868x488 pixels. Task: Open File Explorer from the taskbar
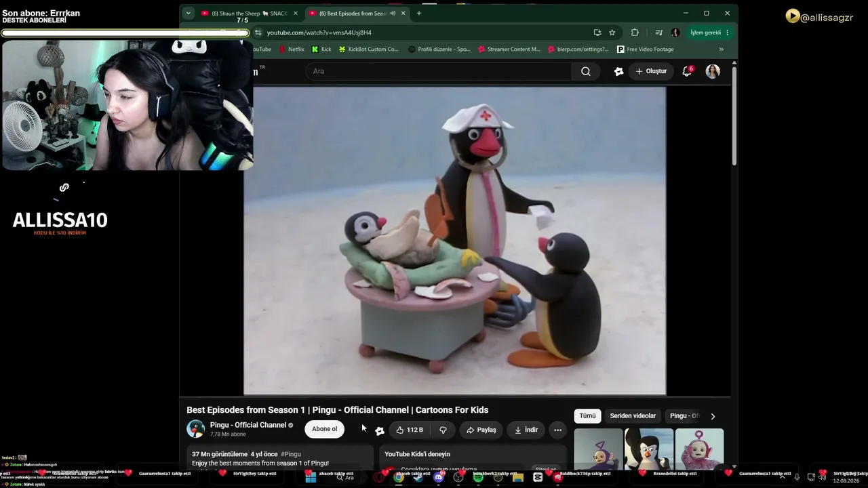tap(518, 477)
